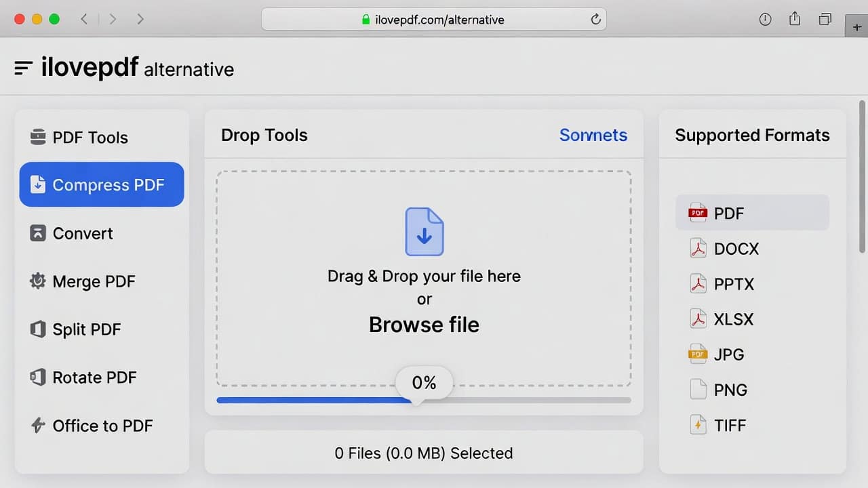
Task: Focus the ilovepdf.com/alternative address bar
Action: coord(434,20)
